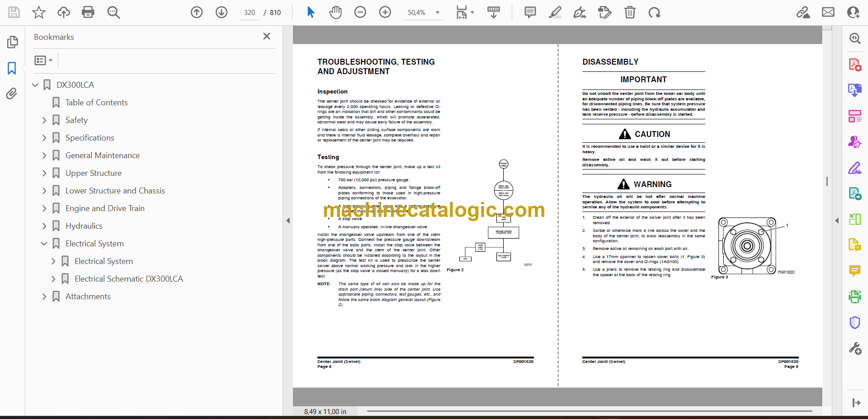Jump to the General Maintenance bookmark

point(102,155)
